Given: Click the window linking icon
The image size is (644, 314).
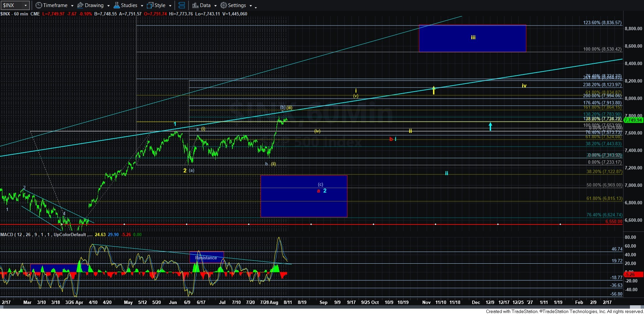Looking at the screenshot, I should [181, 5].
